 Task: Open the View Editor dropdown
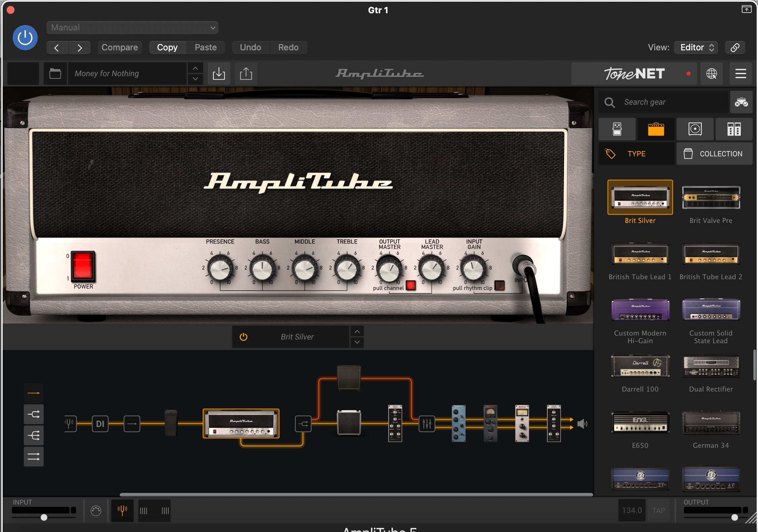tap(696, 47)
